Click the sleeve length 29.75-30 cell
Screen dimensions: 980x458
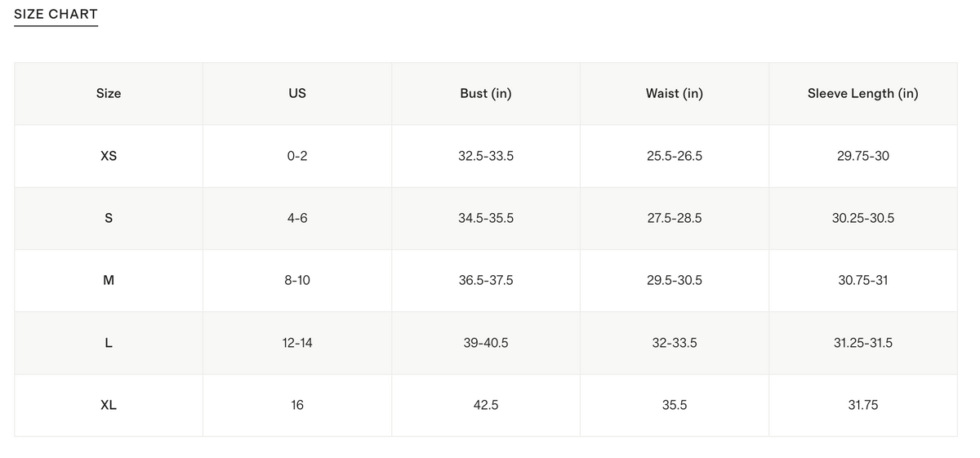pos(863,156)
